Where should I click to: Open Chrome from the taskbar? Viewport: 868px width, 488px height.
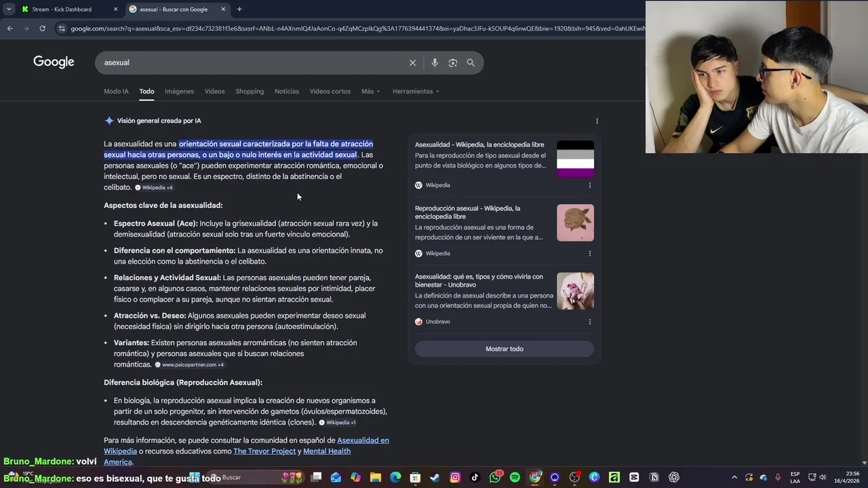(535, 477)
